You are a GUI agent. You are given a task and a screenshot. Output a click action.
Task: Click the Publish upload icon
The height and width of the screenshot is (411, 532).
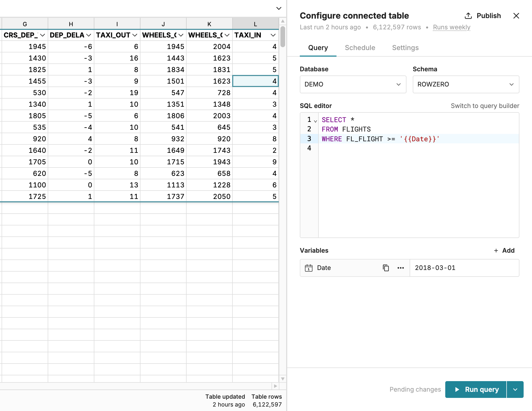click(468, 16)
